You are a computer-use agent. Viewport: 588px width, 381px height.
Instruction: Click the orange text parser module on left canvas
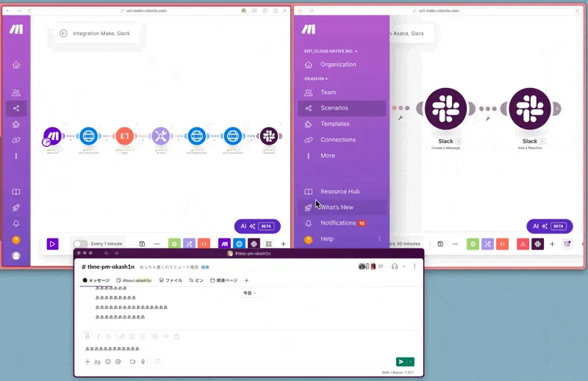124,136
